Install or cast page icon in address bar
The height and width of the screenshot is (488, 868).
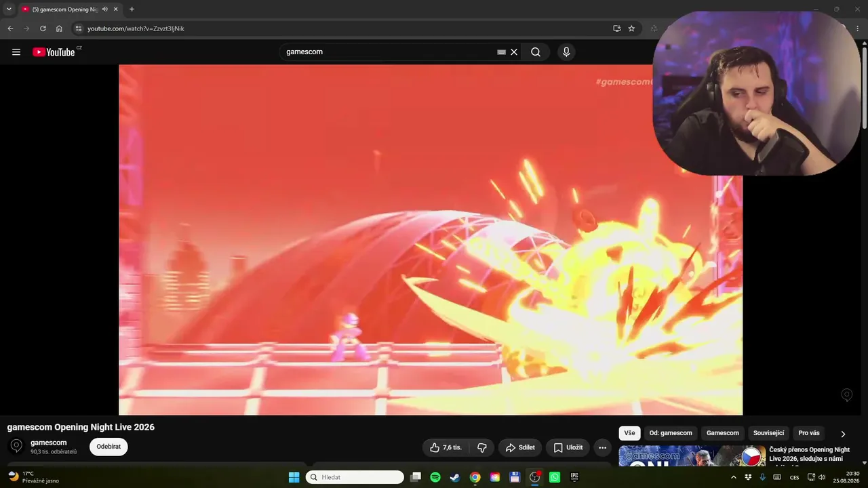pos(616,28)
